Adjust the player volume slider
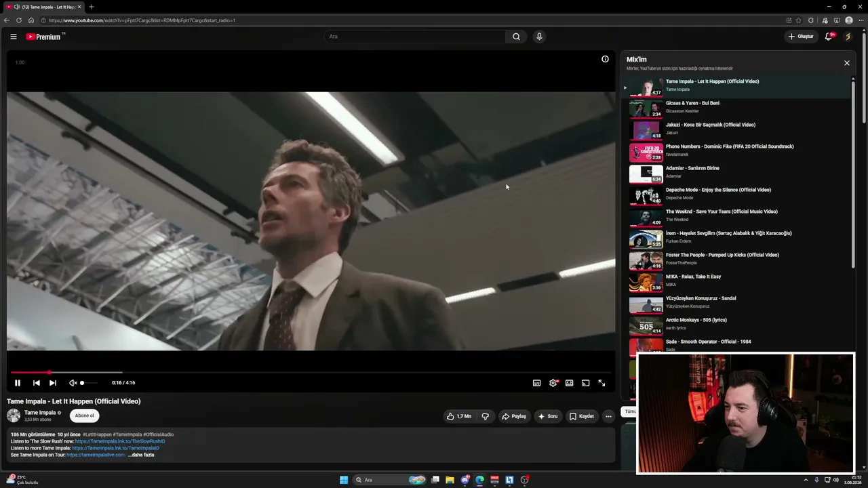The image size is (868, 488). pos(90,383)
